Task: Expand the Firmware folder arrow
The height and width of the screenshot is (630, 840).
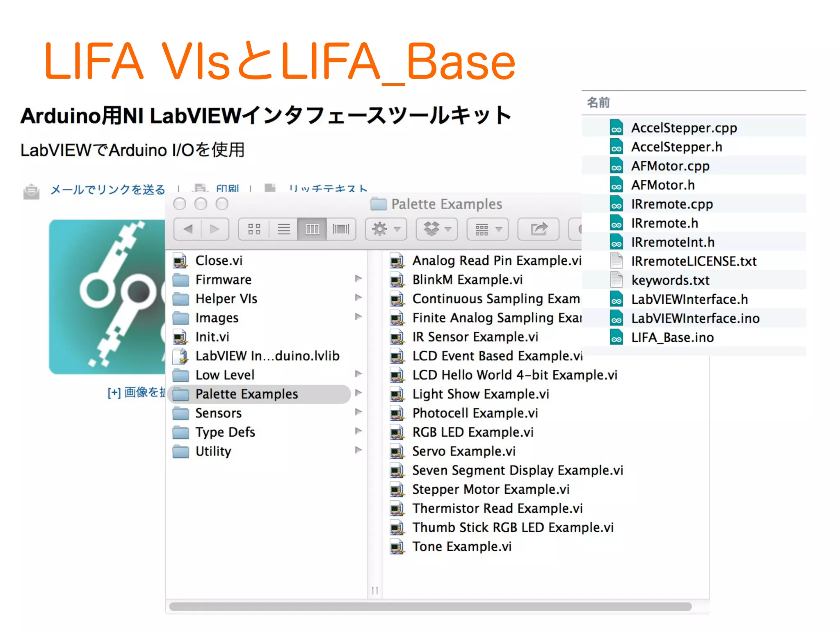Action: coord(358,279)
